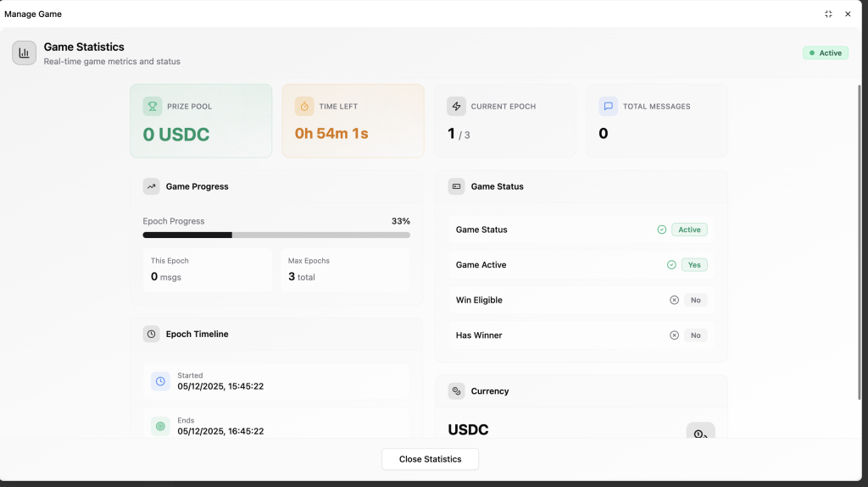Click the Ends timestamp target icon
The width and height of the screenshot is (868, 487).
160,425
